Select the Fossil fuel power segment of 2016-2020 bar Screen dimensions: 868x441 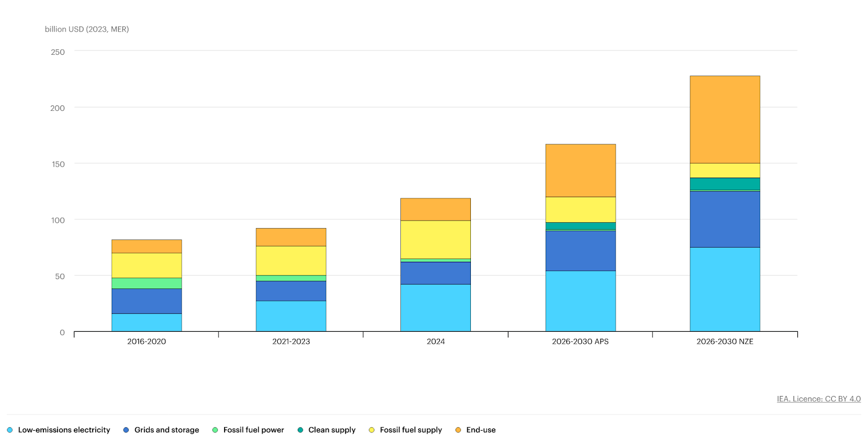pyautogui.click(x=146, y=283)
